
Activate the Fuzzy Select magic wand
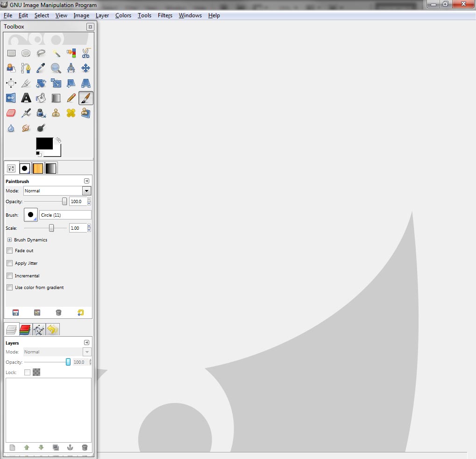click(56, 53)
